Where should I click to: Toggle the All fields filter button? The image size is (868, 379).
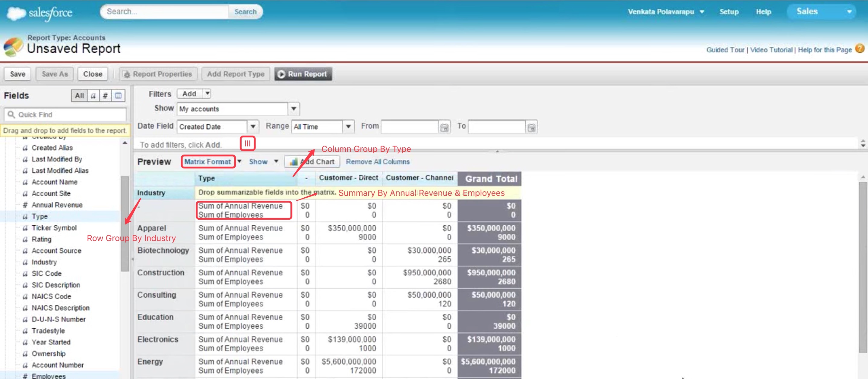79,96
